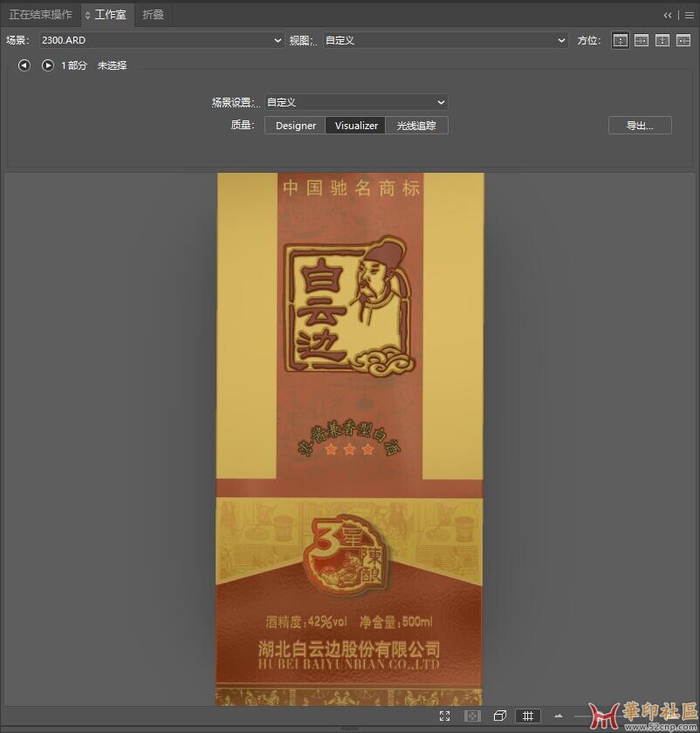Screen dimensions: 700x733
Task: Switch to the 正在结束操作 tab
Action: pos(41,15)
